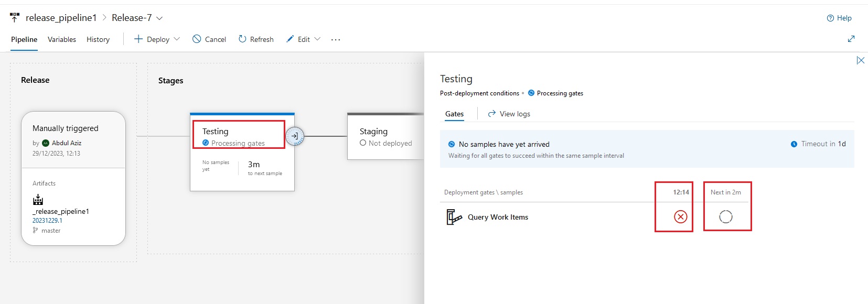868x304 pixels.
Task: Click the Refresh button
Action: (256, 39)
